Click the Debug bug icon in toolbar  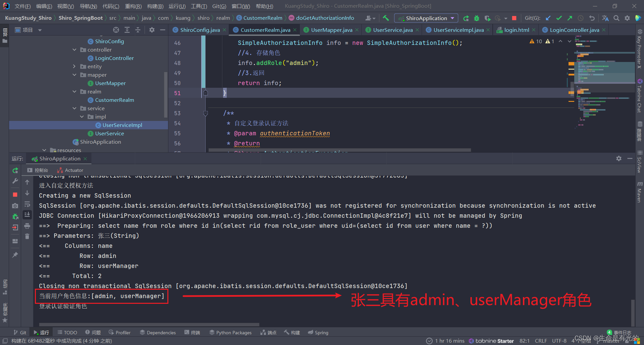point(477,18)
